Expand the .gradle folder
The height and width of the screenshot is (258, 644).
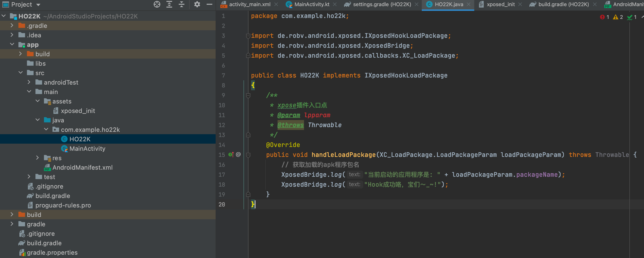point(12,25)
